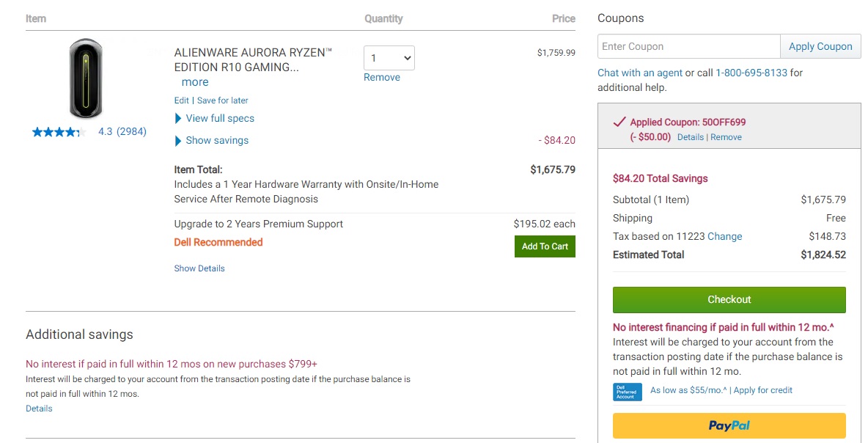Remove the Alienware item from cart
The width and height of the screenshot is (868, 443).
(381, 76)
